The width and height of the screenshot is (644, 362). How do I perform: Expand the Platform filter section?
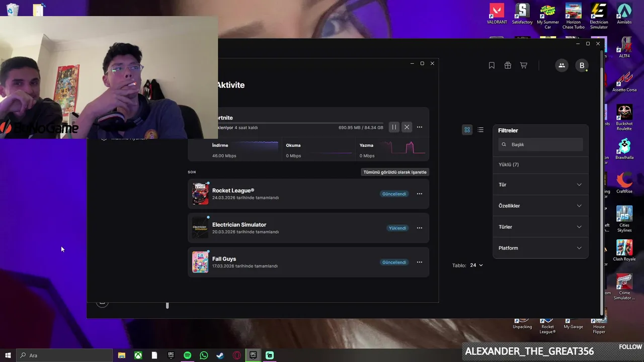[x=540, y=248]
